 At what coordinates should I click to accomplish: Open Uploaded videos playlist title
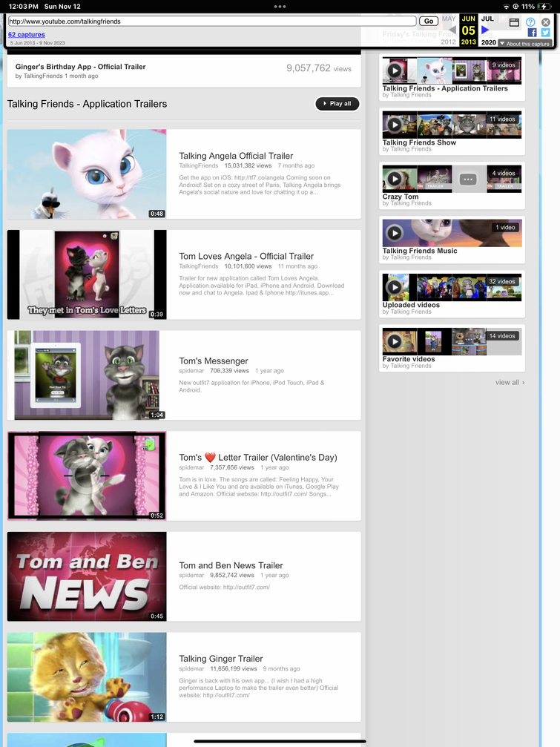pyautogui.click(x=411, y=305)
